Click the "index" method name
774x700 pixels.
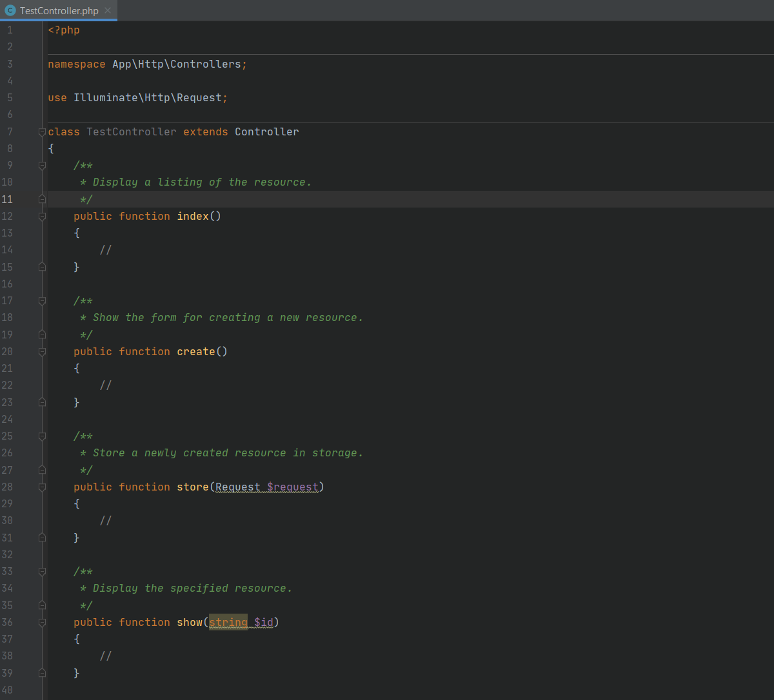[193, 217]
